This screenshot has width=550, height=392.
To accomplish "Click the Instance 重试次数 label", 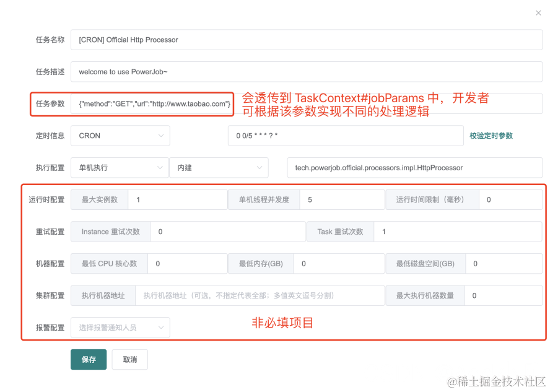I will click(x=110, y=232).
